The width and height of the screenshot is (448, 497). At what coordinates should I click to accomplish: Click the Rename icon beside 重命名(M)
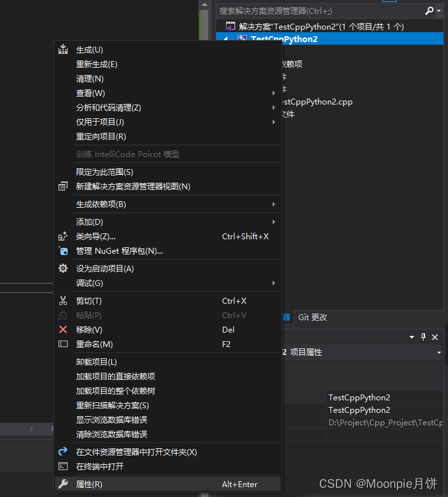[x=63, y=344]
